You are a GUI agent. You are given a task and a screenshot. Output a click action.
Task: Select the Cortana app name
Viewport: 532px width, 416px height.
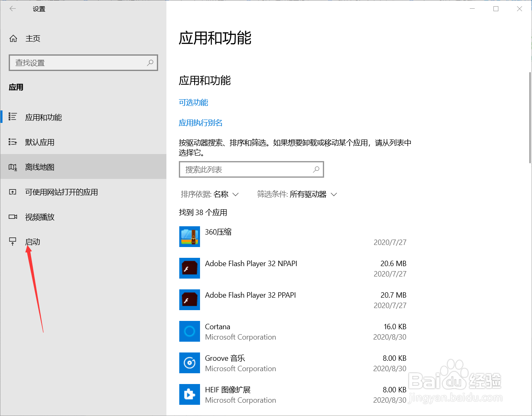(x=217, y=327)
